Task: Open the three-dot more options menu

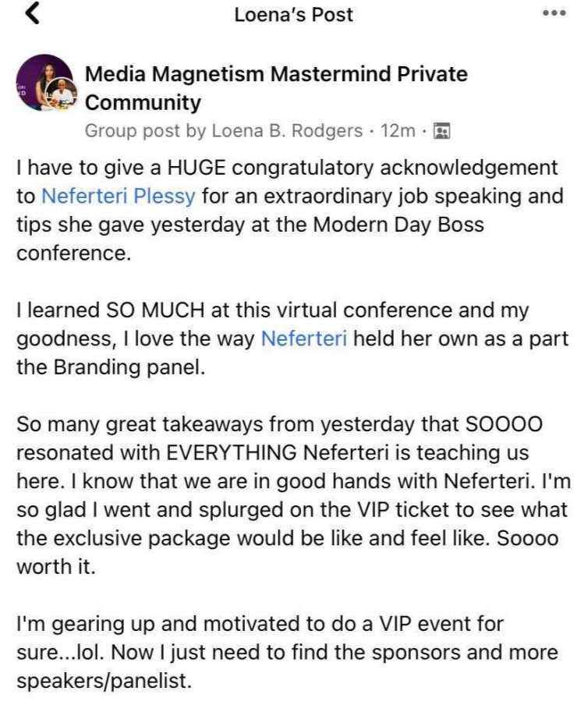Action: click(x=554, y=14)
